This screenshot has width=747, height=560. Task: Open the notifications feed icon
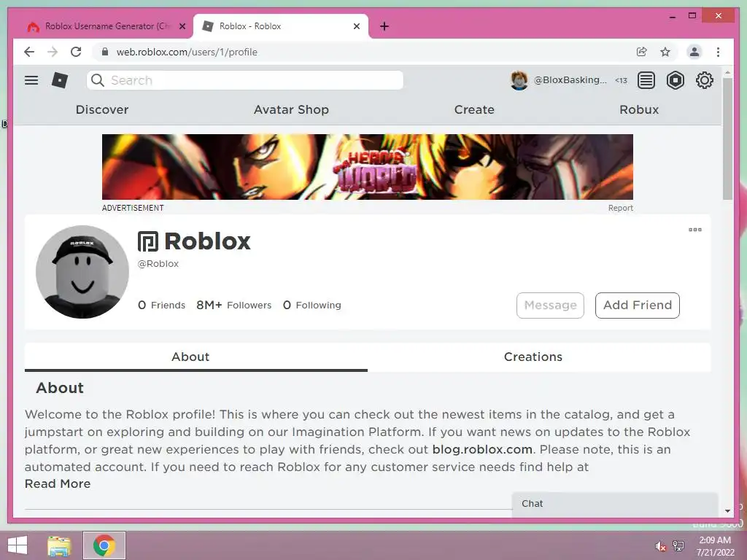pyautogui.click(x=646, y=80)
